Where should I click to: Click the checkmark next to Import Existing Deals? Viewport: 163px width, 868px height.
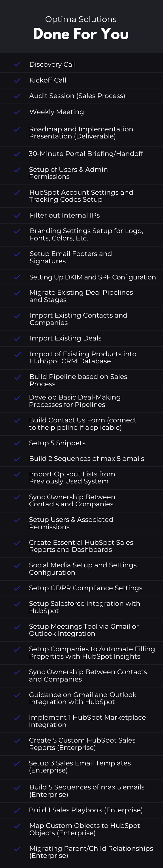point(17,338)
